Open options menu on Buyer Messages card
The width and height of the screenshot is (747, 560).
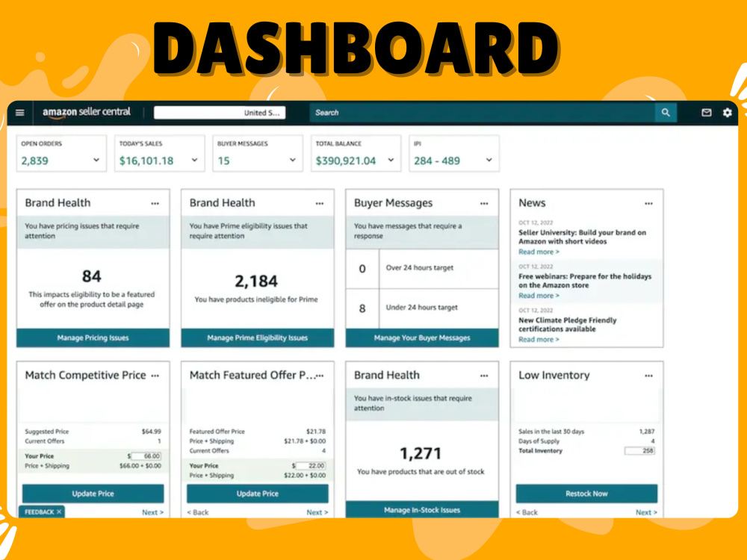coord(484,203)
